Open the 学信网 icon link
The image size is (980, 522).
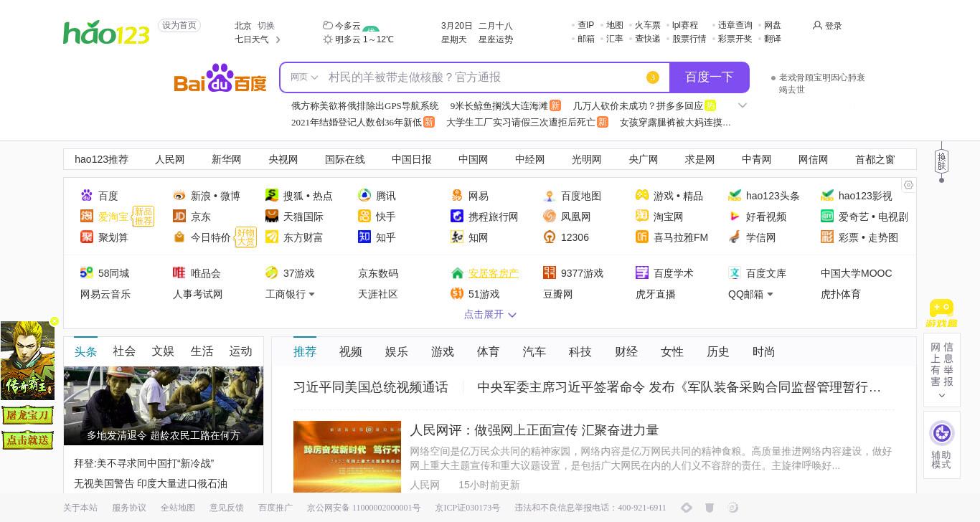(735, 237)
